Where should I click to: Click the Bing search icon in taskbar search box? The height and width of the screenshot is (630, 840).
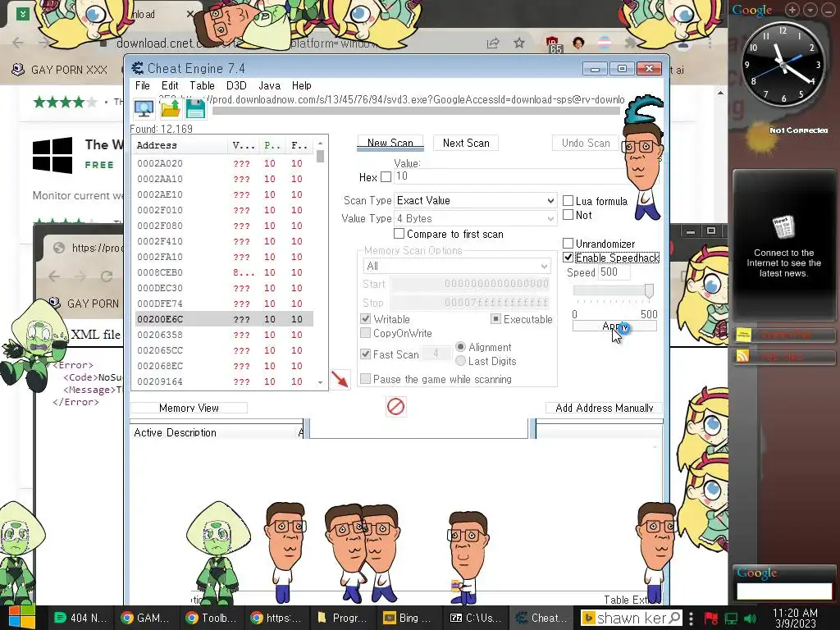[589, 619]
